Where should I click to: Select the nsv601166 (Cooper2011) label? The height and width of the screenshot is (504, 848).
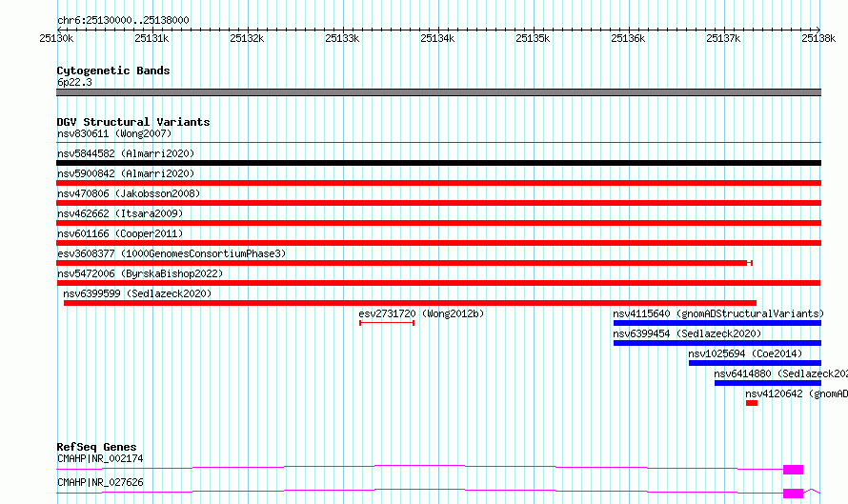(x=120, y=233)
